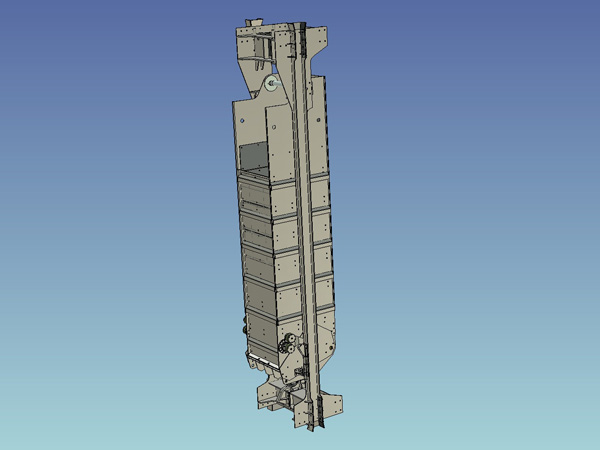Click the small hole on the upper-left panel

[x=243, y=117]
